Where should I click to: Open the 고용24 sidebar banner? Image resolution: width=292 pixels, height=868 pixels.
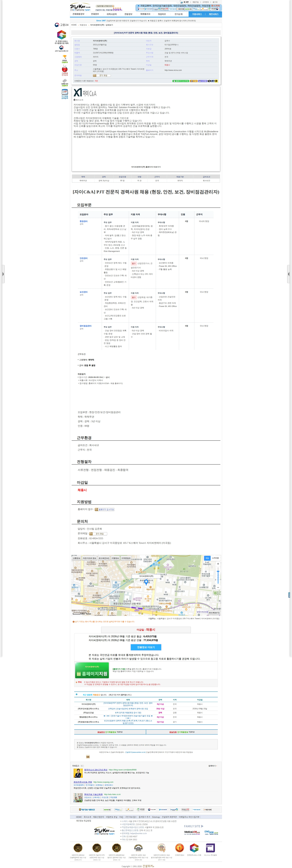click(x=62, y=25)
